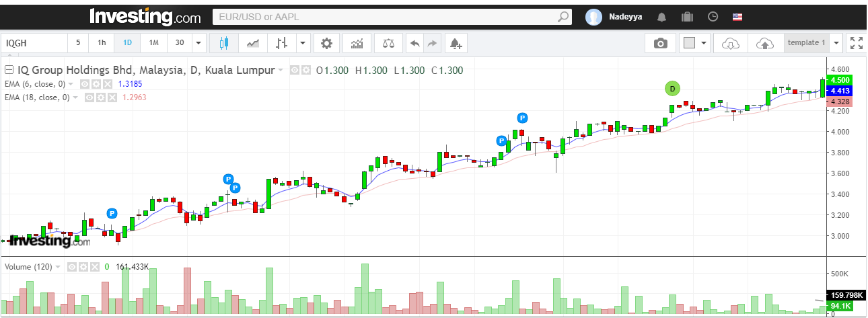Open clock icon in the header
868x318 pixels.
click(x=713, y=17)
